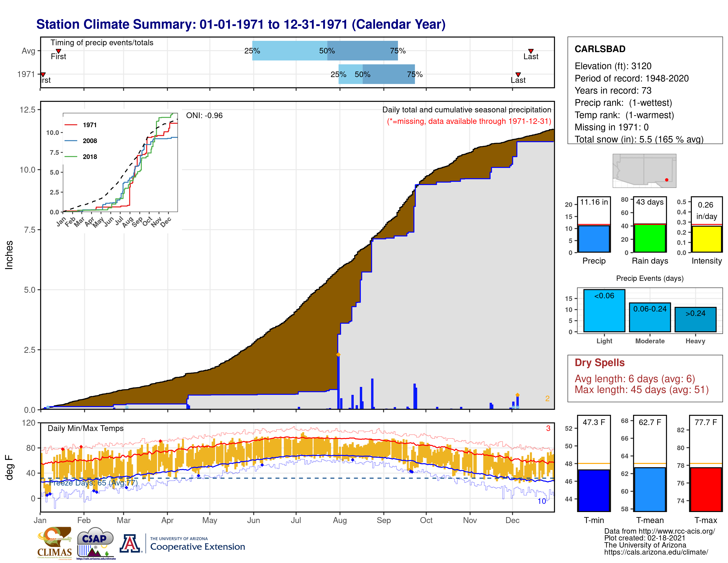Click the red station dot on map
This screenshot has height=563, width=728.
pos(667,180)
